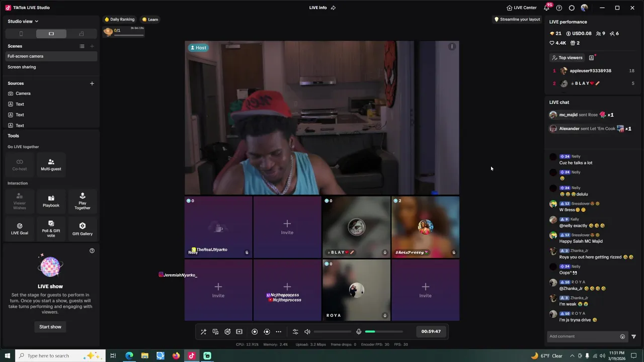Image resolution: width=644 pixels, height=362 pixels.
Task: Select ROYA guest tile
Action: point(356,290)
